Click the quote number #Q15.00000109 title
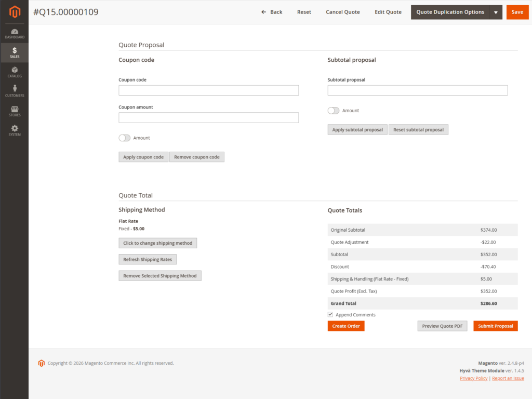This screenshot has height=399, width=532. click(x=66, y=12)
